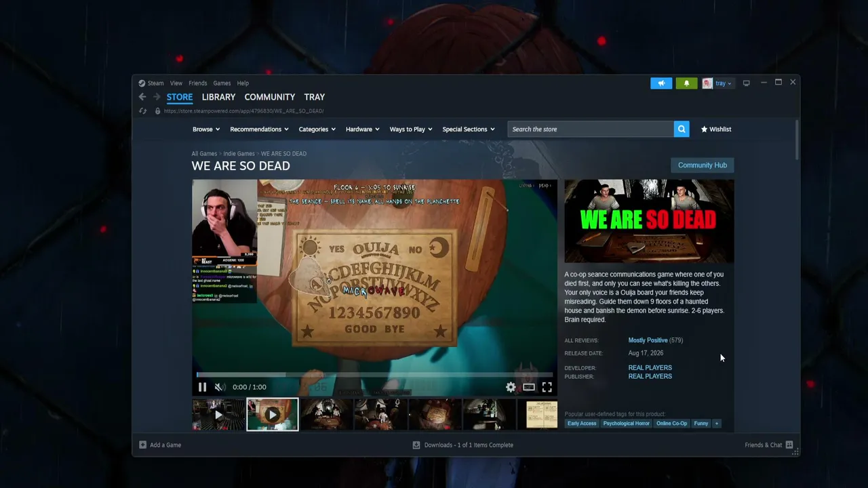Image resolution: width=868 pixels, height=488 pixels.
Task: Select the Funny tag
Action: coord(701,424)
